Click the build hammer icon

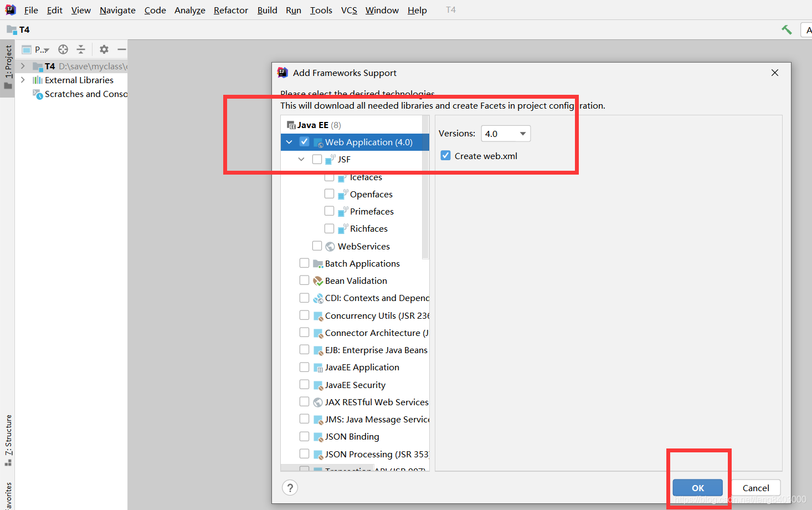coord(787,29)
